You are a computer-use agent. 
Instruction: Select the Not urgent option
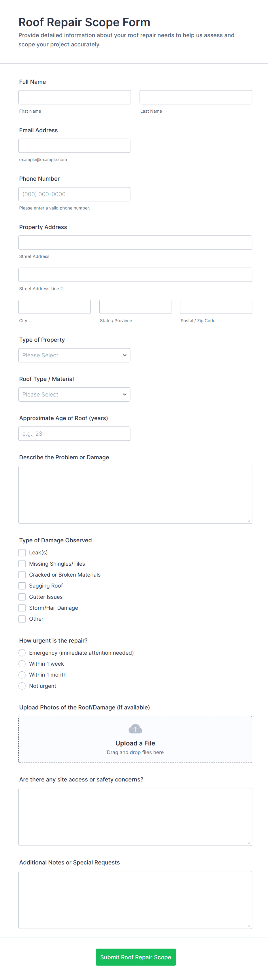22,686
